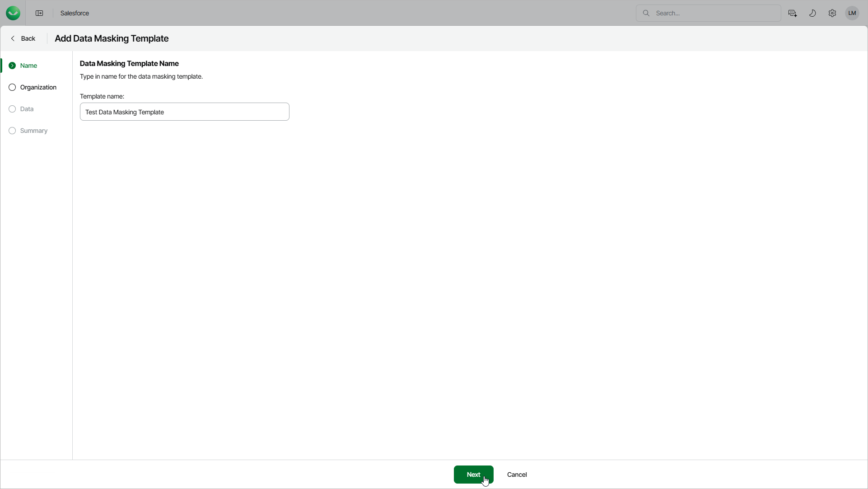Click the Salesforce product label
Screen dimensions: 868x489
(x=75, y=13)
